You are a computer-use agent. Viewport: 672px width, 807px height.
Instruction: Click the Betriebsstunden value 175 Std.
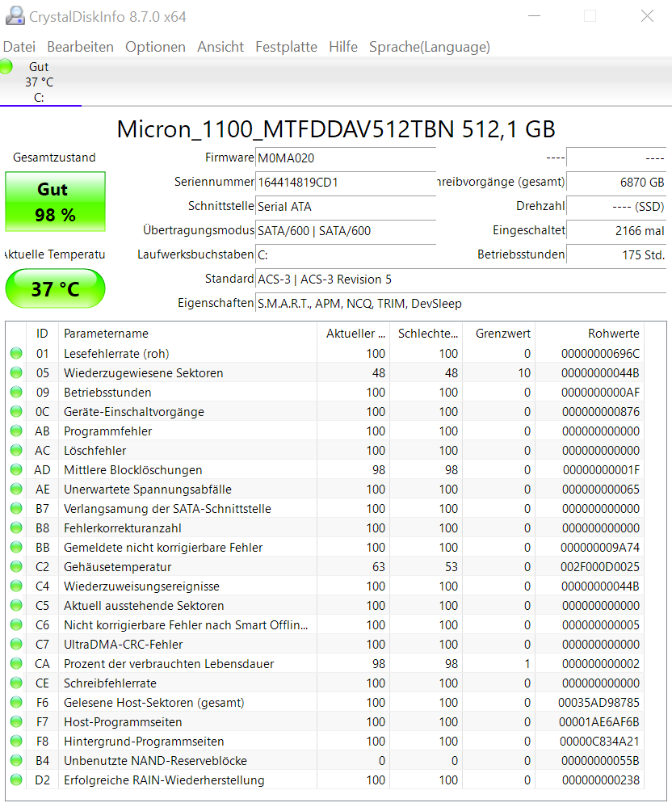[616, 254]
